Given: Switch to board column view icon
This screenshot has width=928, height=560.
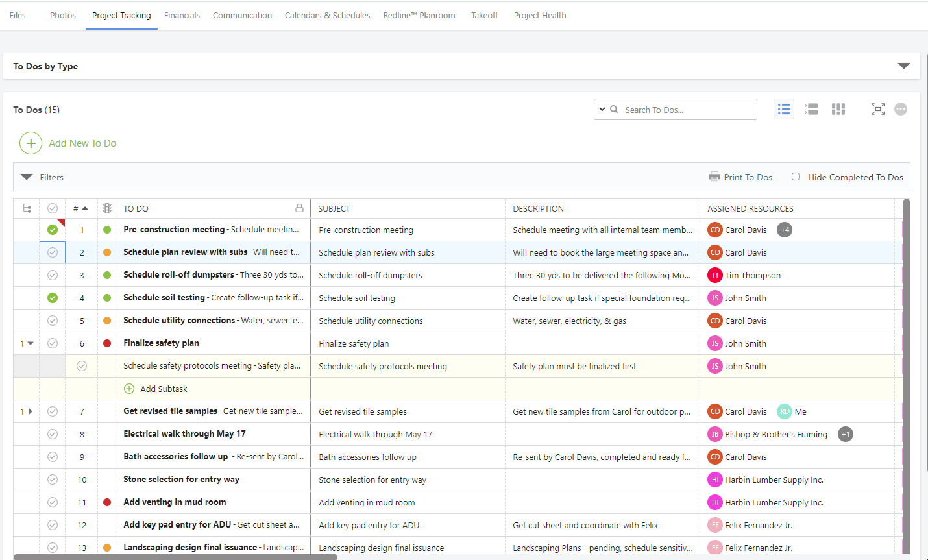Looking at the screenshot, I should coord(838,109).
